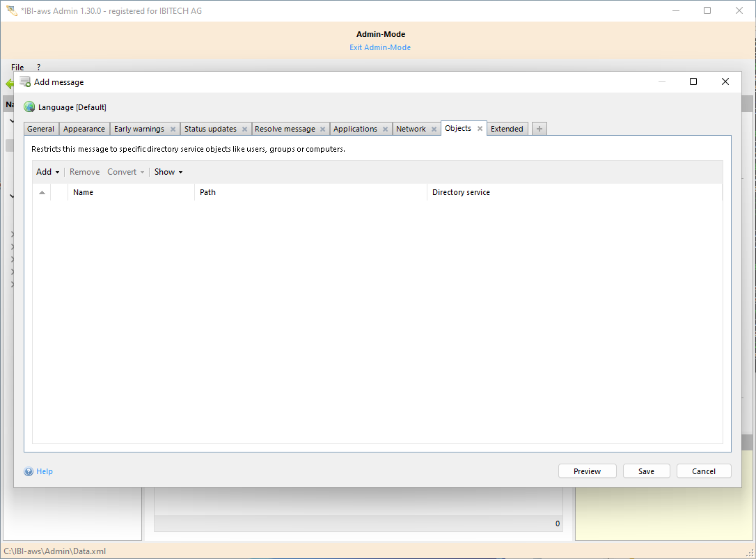Open the File menu
The height and width of the screenshot is (559, 756).
tap(17, 68)
